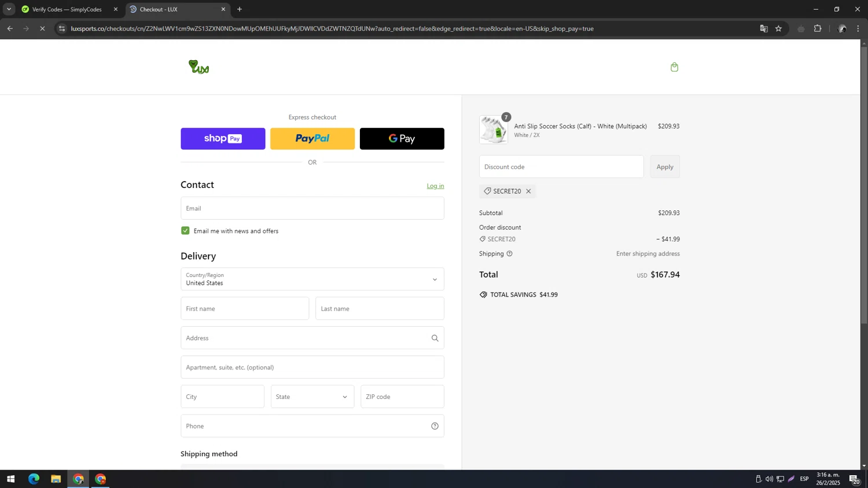Click the second Chrome taskbar icon
The width and height of the screenshot is (868, 488).
coord(101,479)
